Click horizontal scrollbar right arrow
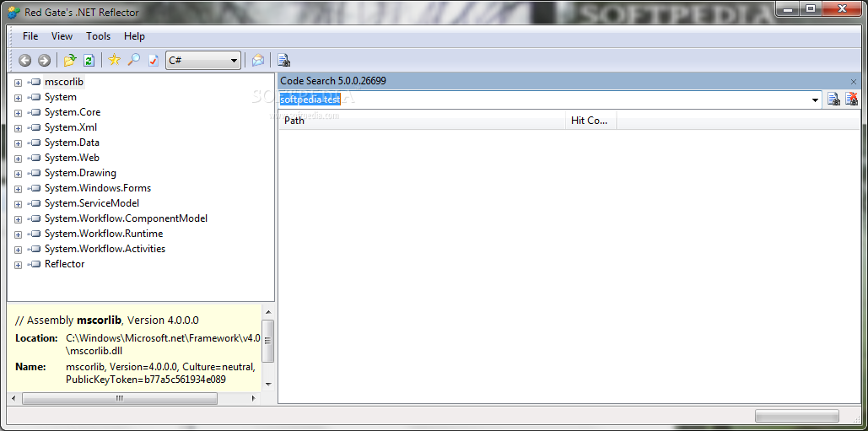Screen dimensions: 868x431 [254, 398]
